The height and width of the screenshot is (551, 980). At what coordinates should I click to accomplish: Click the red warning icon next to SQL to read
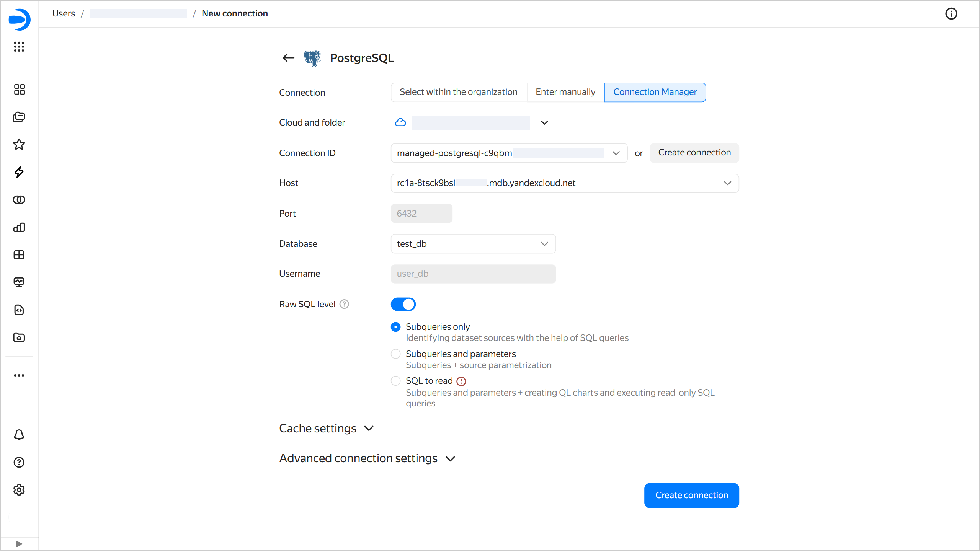pyautogui.click(x=461, y=381)
